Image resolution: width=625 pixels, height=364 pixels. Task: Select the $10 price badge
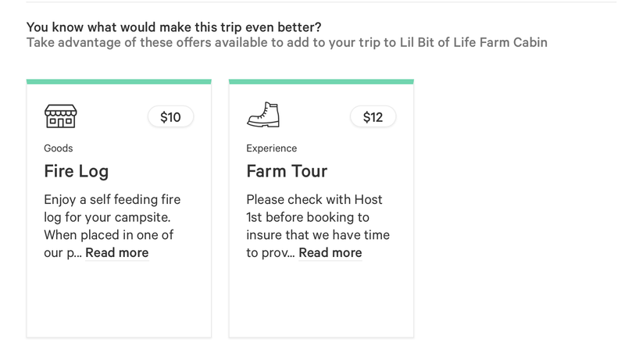pyautogui.click(x=170, y=117)
